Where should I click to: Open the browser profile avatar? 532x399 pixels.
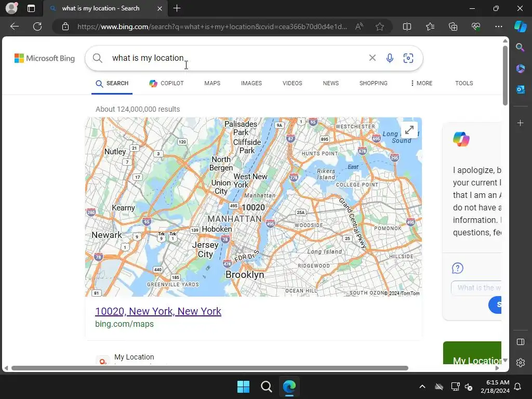pyautogui.click(x=11, y=8)
